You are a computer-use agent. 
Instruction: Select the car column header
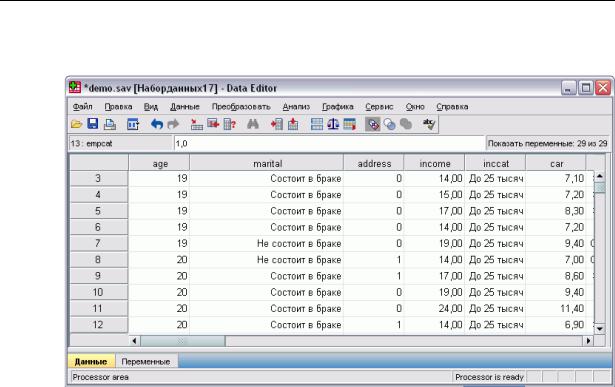pyautogui.click(x=556, y=164)
